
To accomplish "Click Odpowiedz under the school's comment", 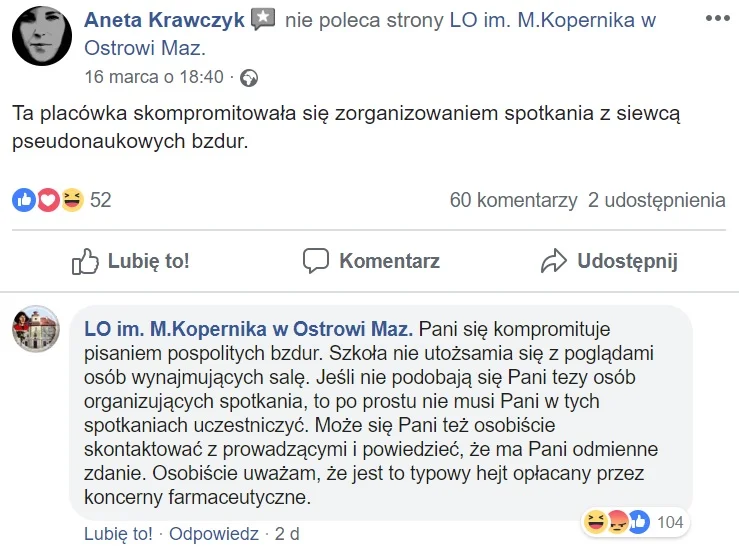I will tap(214, 534).
